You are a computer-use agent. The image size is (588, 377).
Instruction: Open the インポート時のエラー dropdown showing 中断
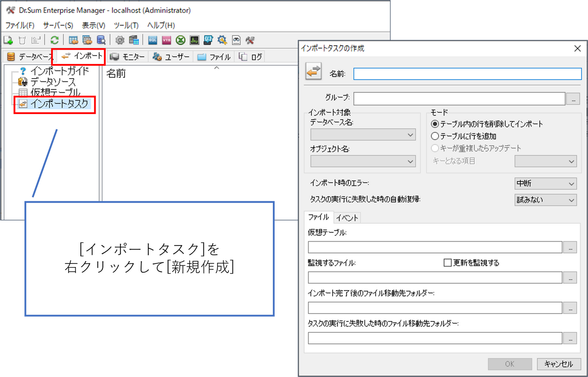click(546, 183)
